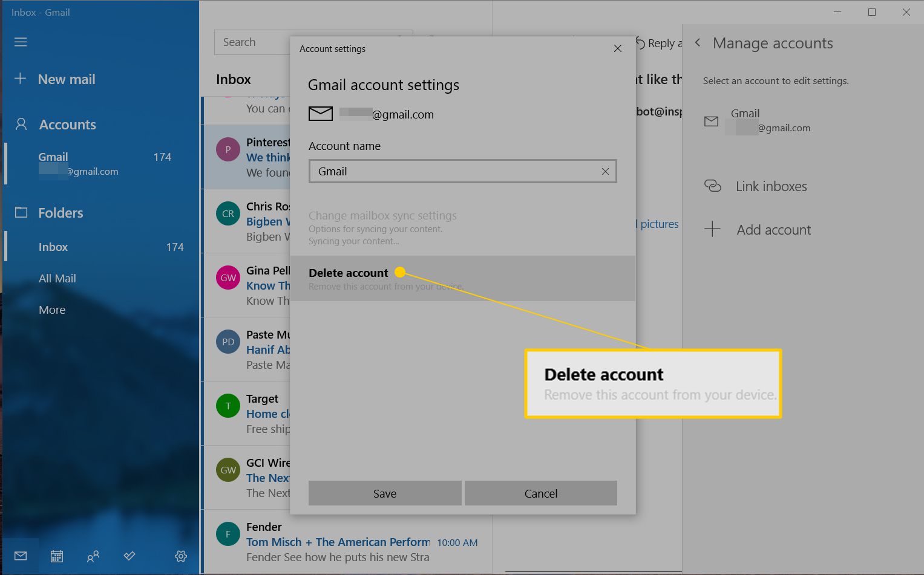Close the Account settings dialog

(618, 48)
